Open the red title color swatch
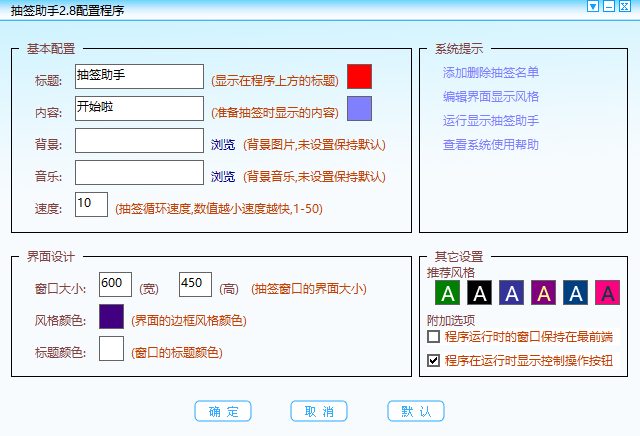This screenshot has height=436, width=640. click(x=359, y=77)
